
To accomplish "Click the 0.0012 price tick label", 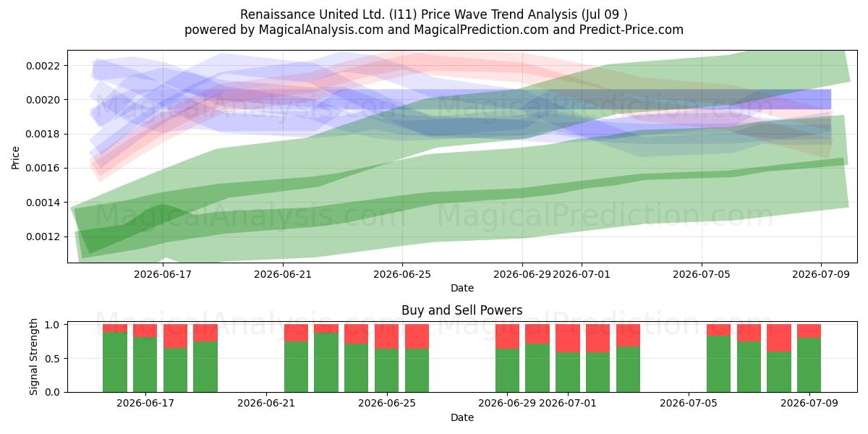I will point(44,237).
